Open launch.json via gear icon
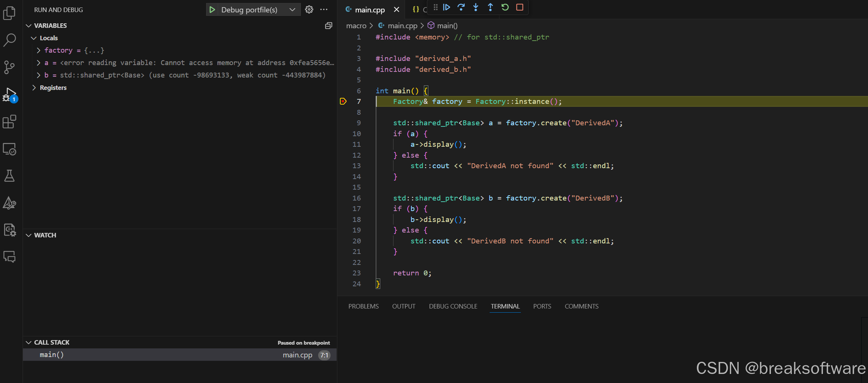Screen dimensions: 868x383 pyautogui.click(x=309, y=10)
